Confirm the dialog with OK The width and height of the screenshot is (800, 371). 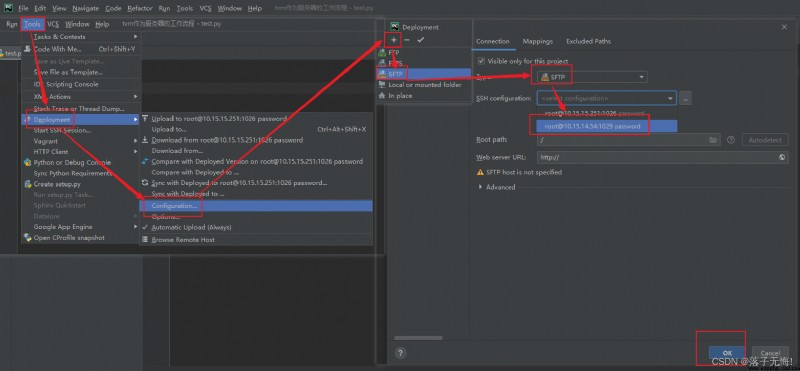[x=727, y=353]
